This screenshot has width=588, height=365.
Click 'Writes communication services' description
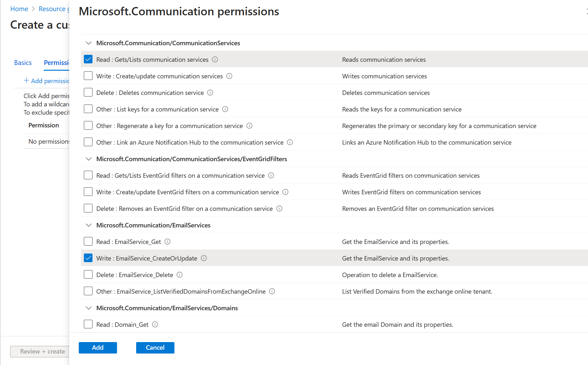[x=385, y=76]
